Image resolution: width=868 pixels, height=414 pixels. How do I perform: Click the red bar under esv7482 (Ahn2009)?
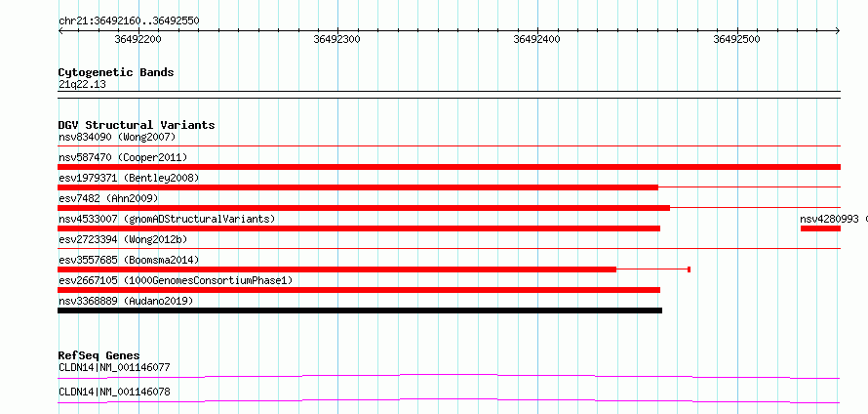(364, 208)
